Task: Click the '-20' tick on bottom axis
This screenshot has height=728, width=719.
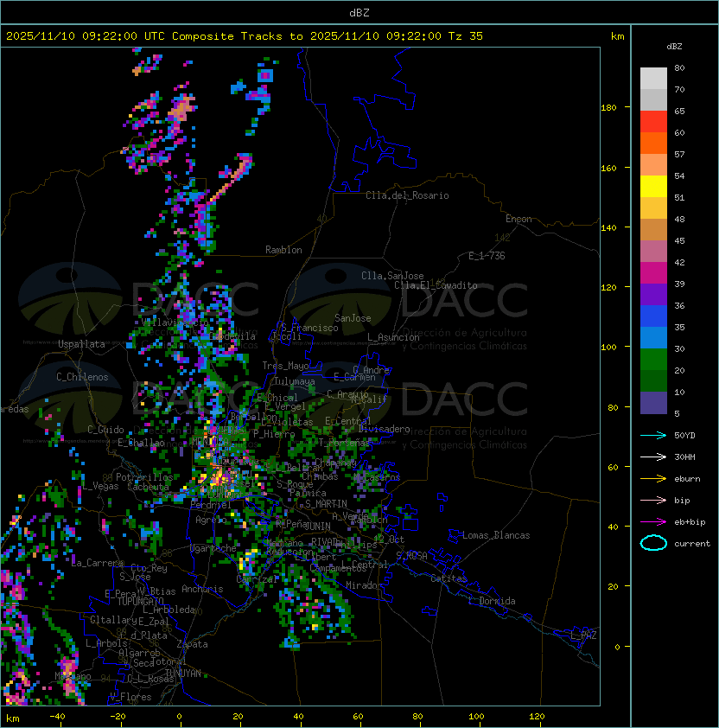Action: point(118,717)
